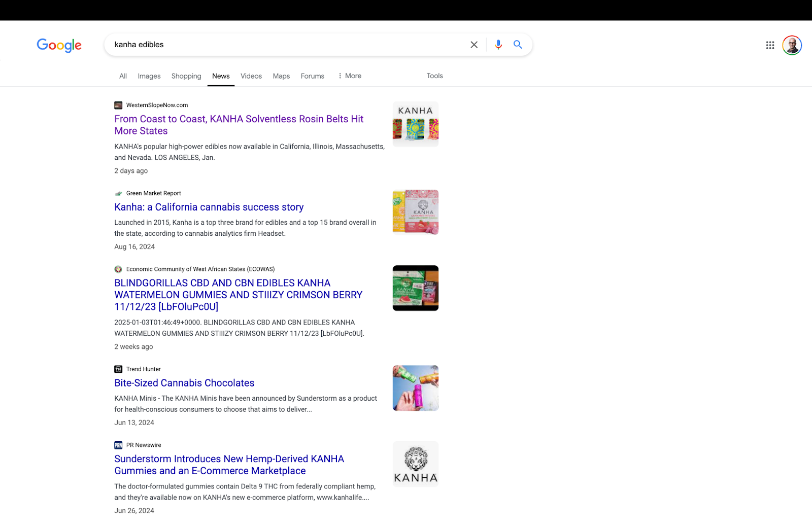This screenshot has height=528, width=812.
Task: Click the Trend Hunter favicon
Action: click(x=118, y=369)
